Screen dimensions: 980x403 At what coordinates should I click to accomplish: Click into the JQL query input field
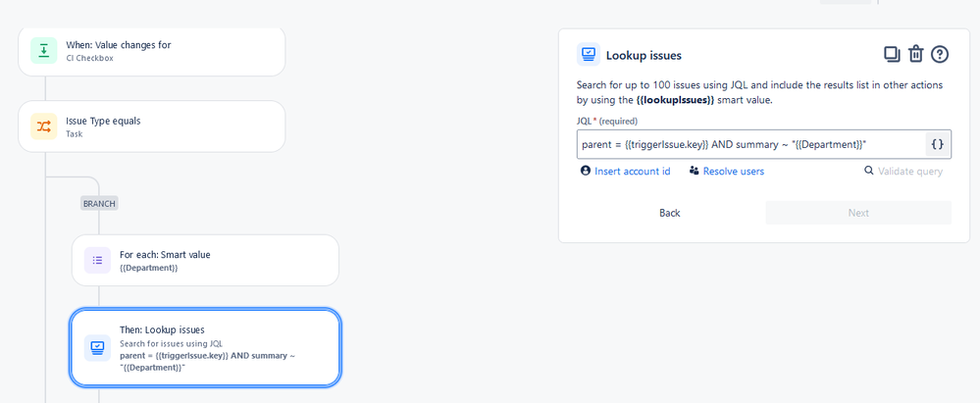(x=750, y=144)
